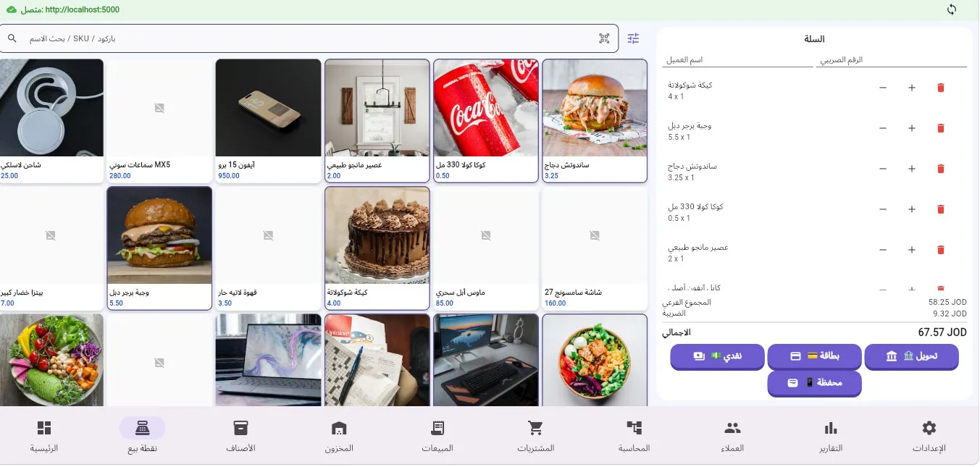Pay by card بطاقة button

coord(814,356)
